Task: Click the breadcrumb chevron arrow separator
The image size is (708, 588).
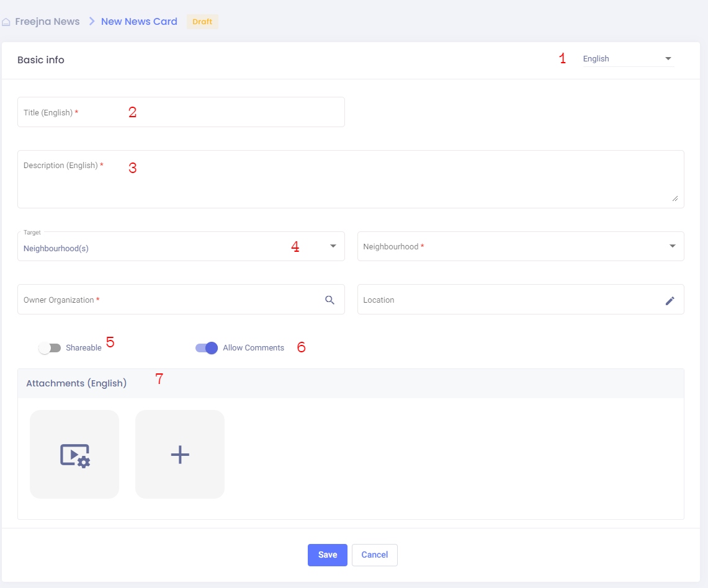Action: (91, 22)
